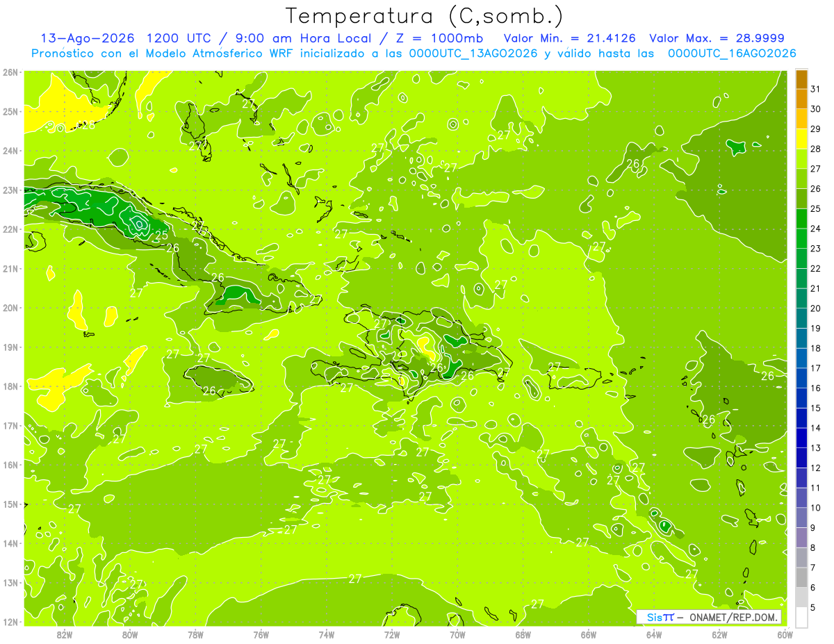Click the white bottom swatch below 5
The height and width of the screenshot is (644, 834).
pos(801,617)
